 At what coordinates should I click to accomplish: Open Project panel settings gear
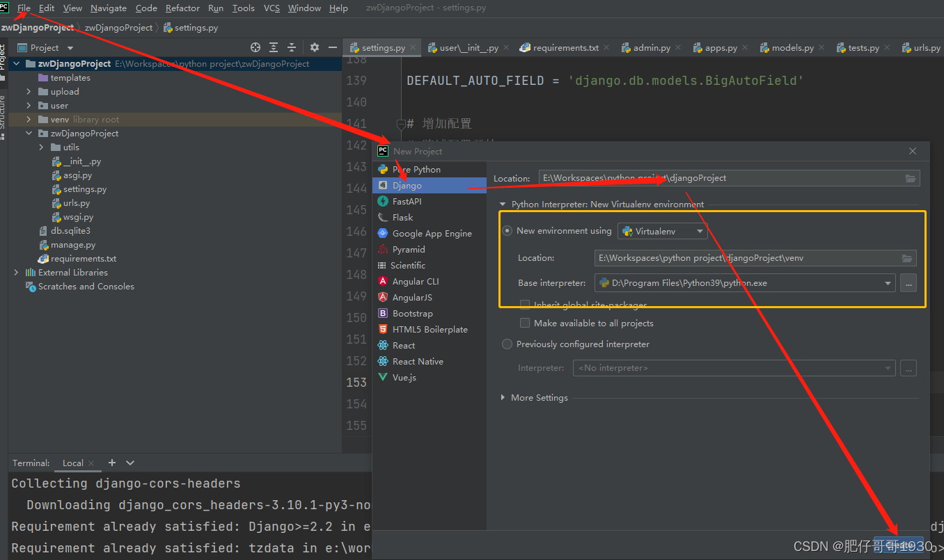coord(315,47)
